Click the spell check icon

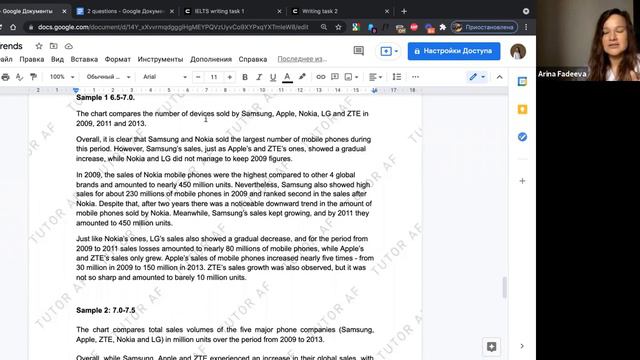(19, 77)
